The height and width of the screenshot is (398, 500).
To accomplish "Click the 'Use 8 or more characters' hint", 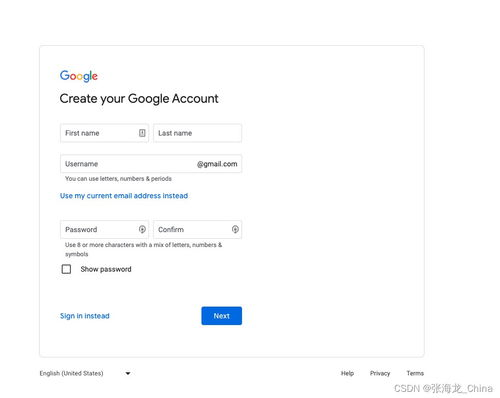I will pyautogui.click(x=144, y=249).
